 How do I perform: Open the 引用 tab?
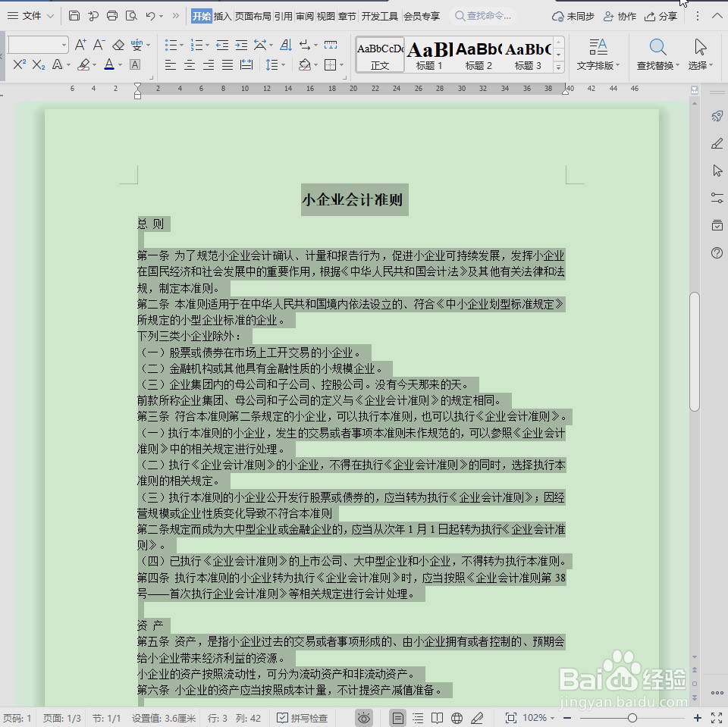click(283, 16)
